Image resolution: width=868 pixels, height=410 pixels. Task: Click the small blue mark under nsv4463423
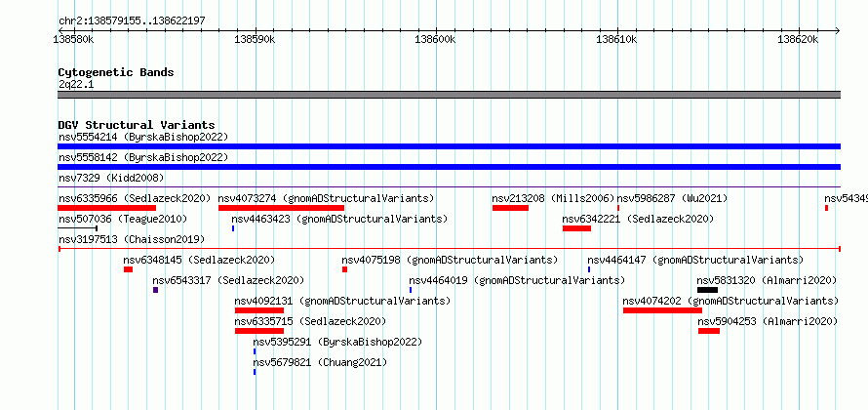tap(233, 228)
